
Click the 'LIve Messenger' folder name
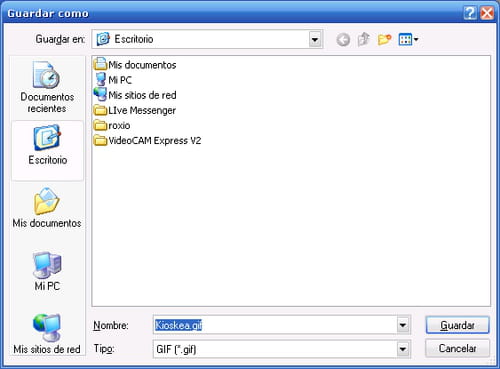142,110
